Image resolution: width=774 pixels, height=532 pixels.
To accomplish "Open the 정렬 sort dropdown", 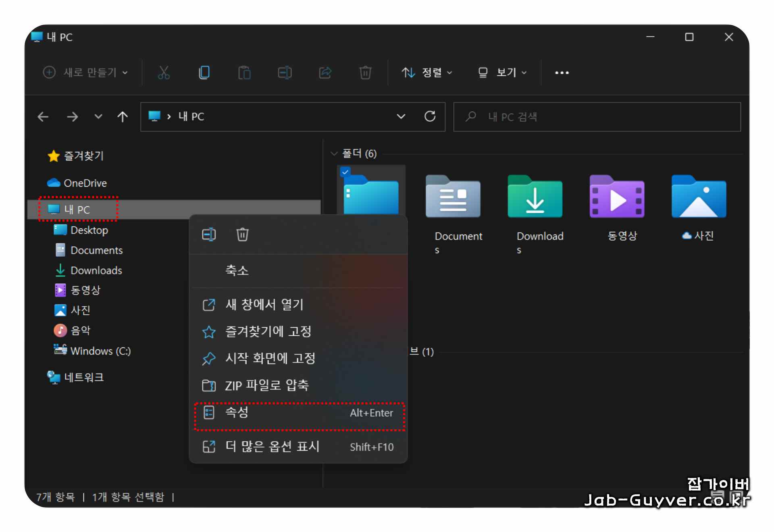I will tap(427, 73).
